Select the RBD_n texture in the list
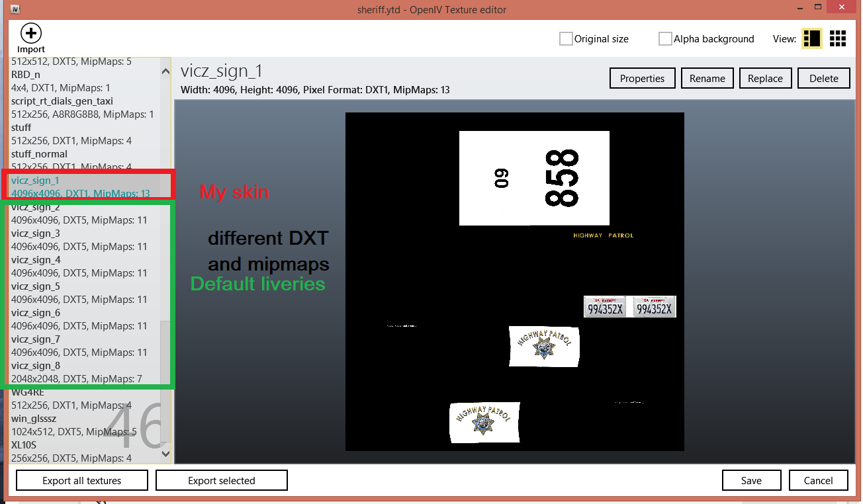Image resolution: width=863 pixels, height=504 pixels. tap(83, 81)
